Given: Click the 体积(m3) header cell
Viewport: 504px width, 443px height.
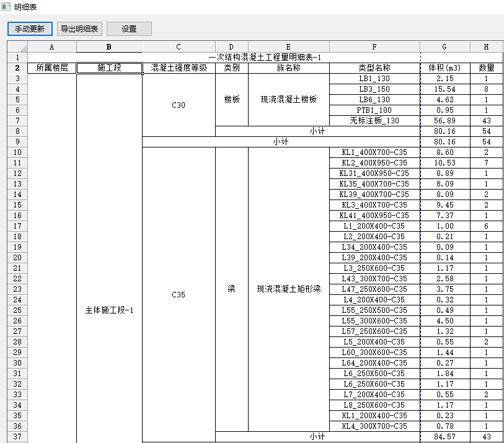Looking at the screenshot, I should pyautogui.click(x=445, y=68).
